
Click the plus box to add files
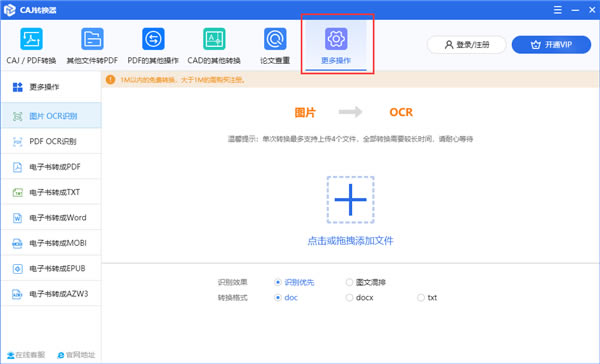coord(350,199)
